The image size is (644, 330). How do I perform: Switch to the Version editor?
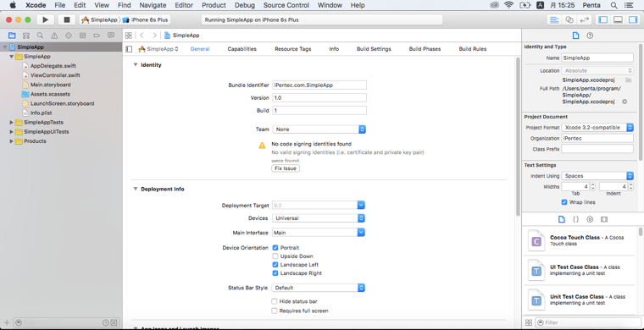tap(584, 19)
